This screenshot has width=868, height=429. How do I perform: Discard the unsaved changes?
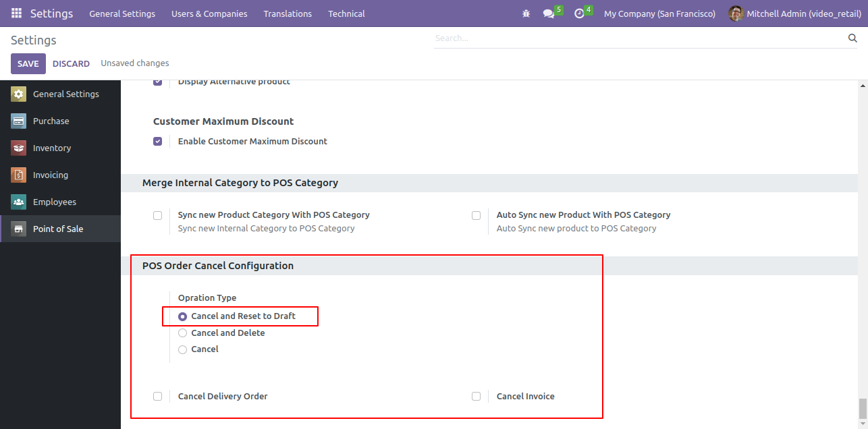pyautogui.click(x=71, y=63)
